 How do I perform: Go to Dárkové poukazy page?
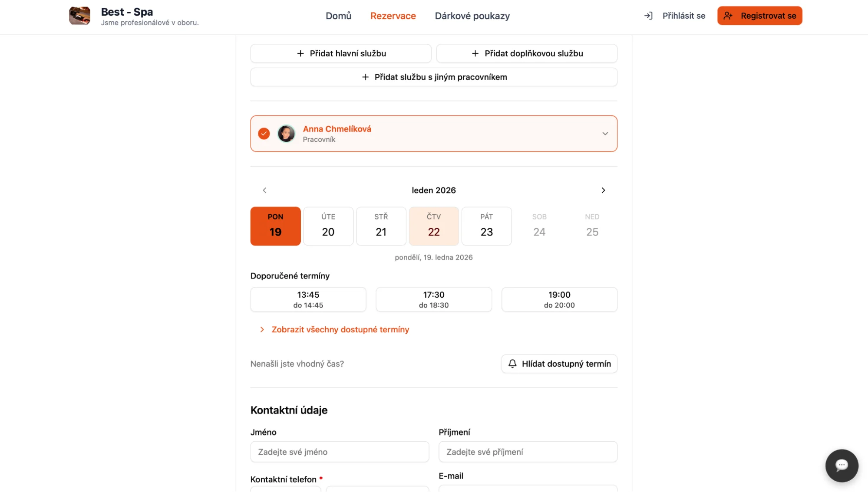pos(472,16)
